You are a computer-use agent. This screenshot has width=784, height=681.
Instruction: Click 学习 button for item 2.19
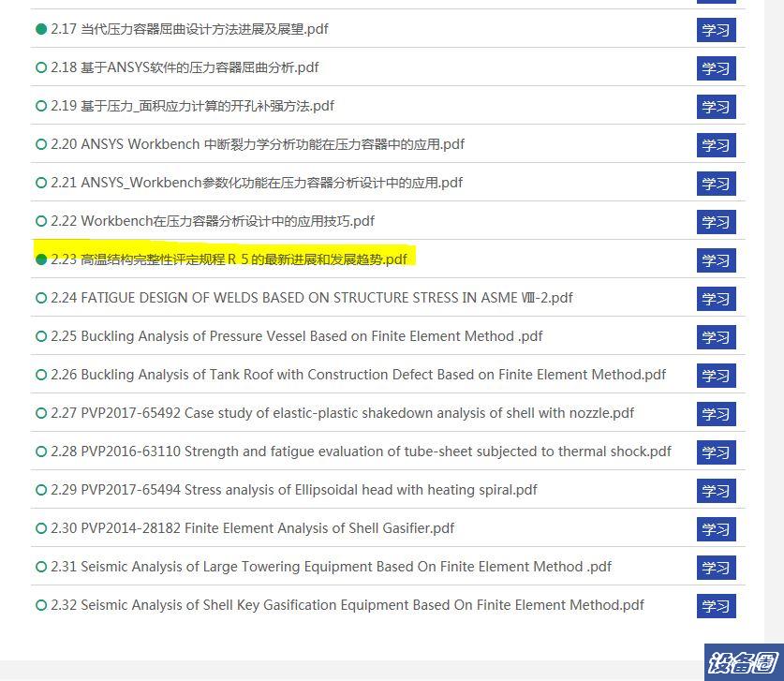(716, 107)
